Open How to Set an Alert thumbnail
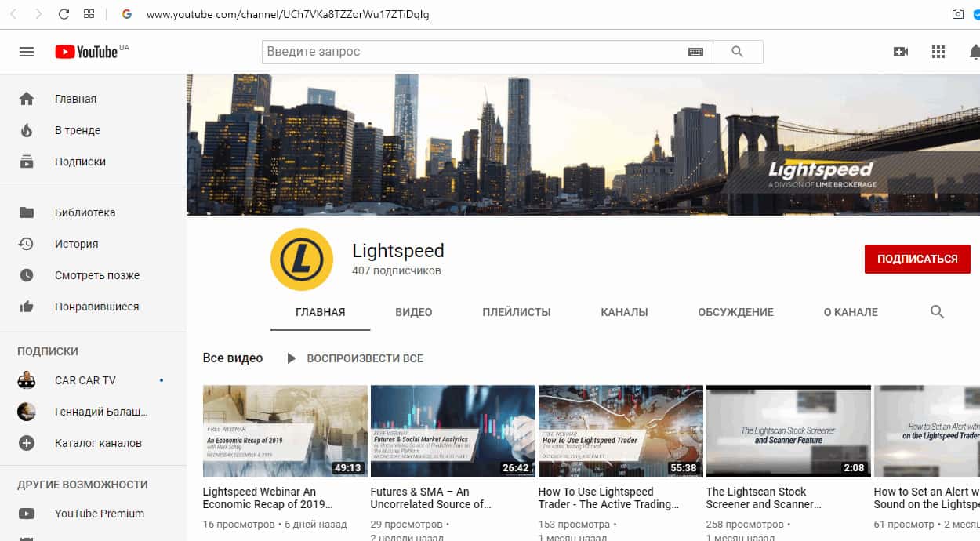Image resolution: width=980 pixels, height=541 pixels. 927,431
